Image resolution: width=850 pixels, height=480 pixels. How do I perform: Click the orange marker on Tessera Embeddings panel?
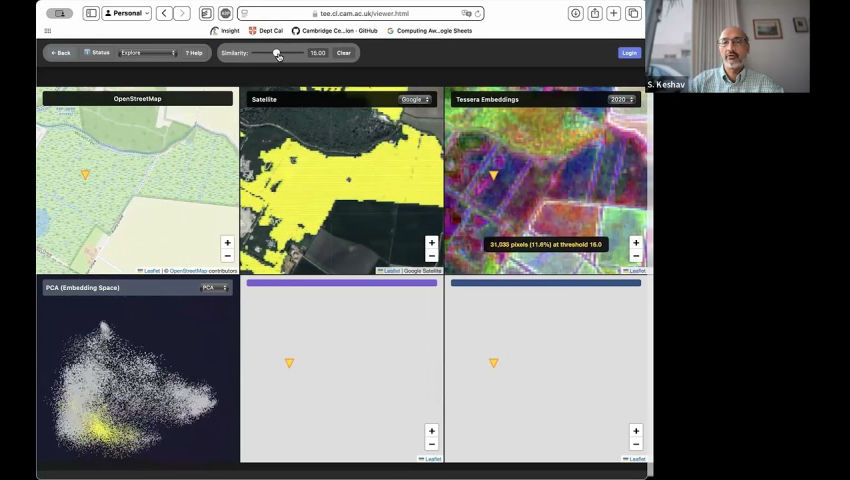[x=493, y=175]
